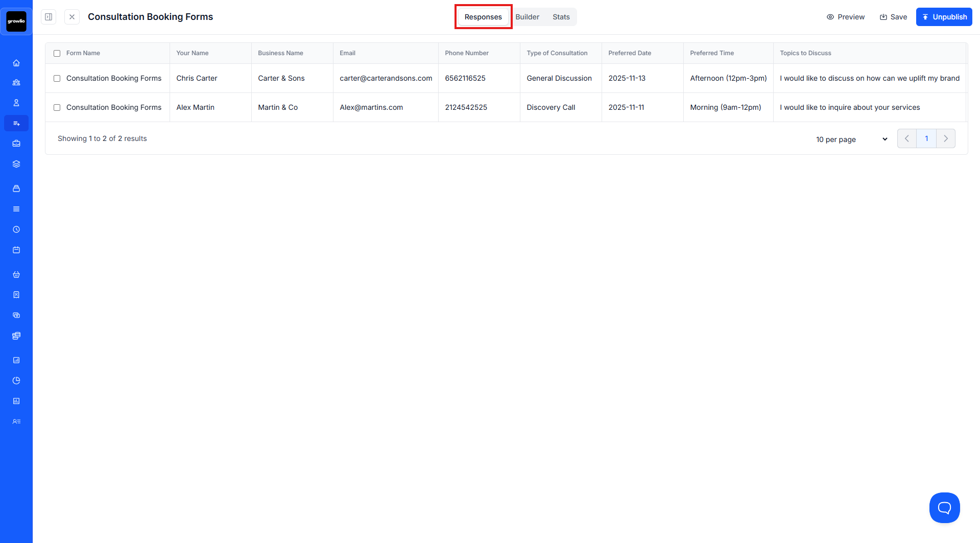Click the 'uplift my brand' topic cell
This screenshot has width=980, height=543.
click(870, 78)
